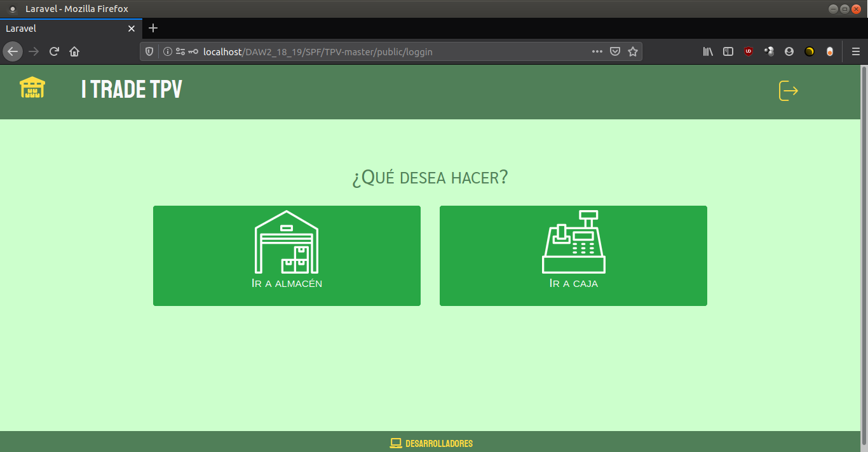Save page to Pocket
Screen dimensions: 868x452
coord(615,51)
